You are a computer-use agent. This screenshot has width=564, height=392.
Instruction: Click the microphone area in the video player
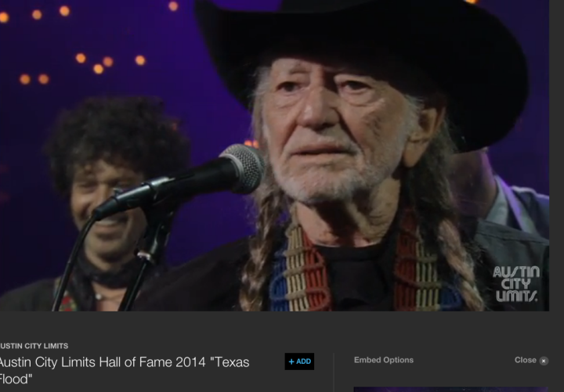180,182
